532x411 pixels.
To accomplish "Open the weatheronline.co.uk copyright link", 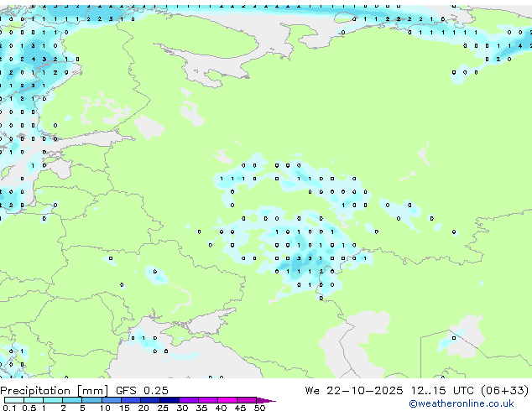I will pyautogui.click(x=461, y=403).
